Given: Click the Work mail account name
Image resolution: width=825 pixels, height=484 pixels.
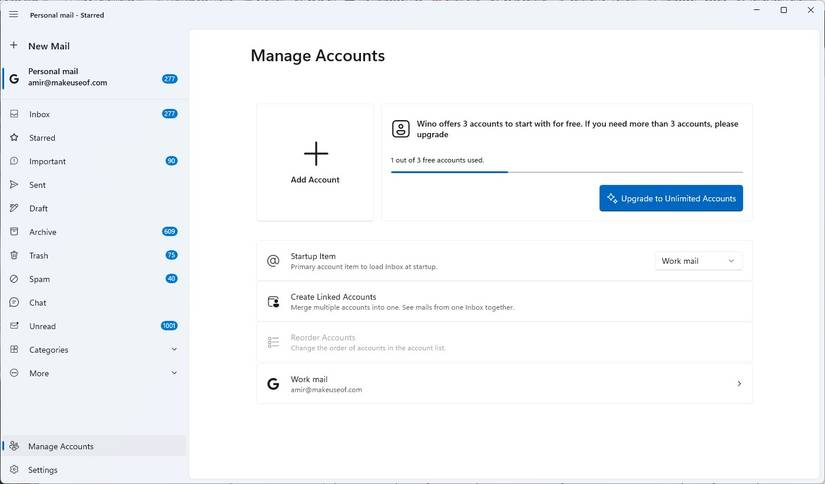Looking at the screenshot, I should [309, 379].
